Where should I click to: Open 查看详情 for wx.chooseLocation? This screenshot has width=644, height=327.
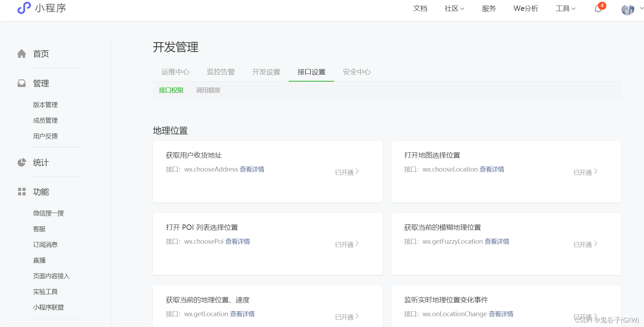click(492, 169)
